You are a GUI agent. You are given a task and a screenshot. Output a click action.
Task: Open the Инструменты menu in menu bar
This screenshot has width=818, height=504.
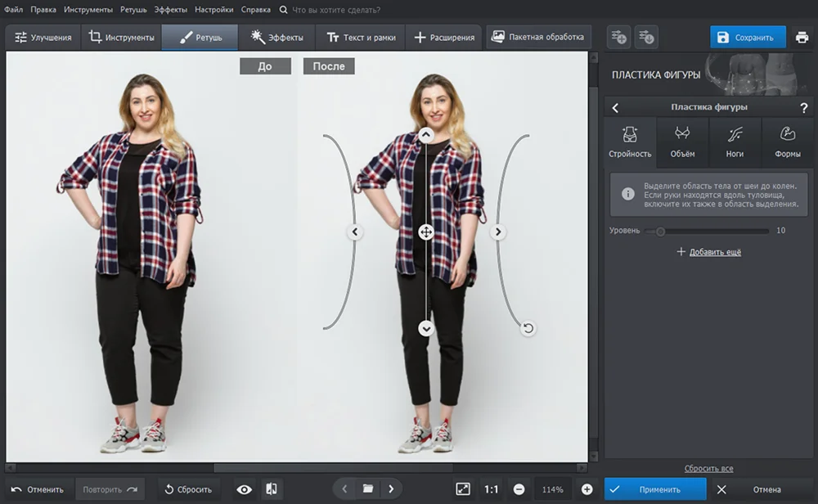pos(88,9)
